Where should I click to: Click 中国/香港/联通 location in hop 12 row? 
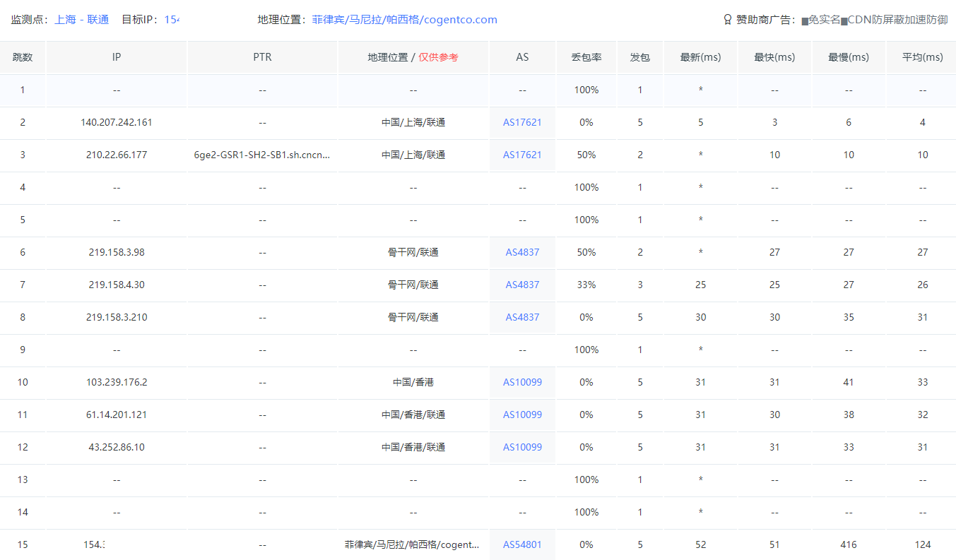tap(413, 447)
